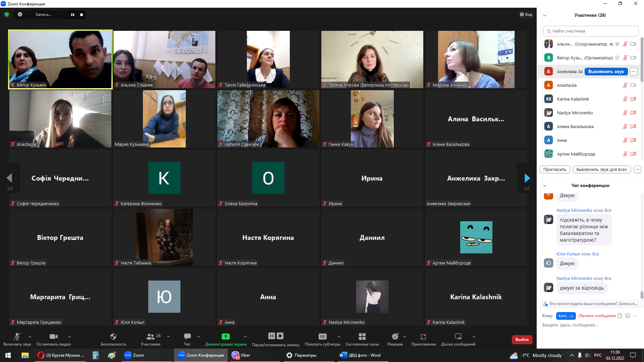Stop video with camera button

click(53, 337)
